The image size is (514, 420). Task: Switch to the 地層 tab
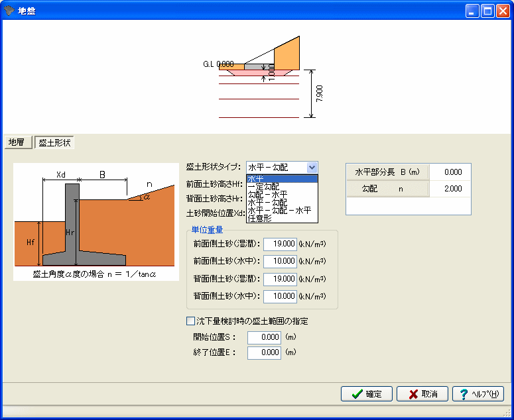click(19, 142)
